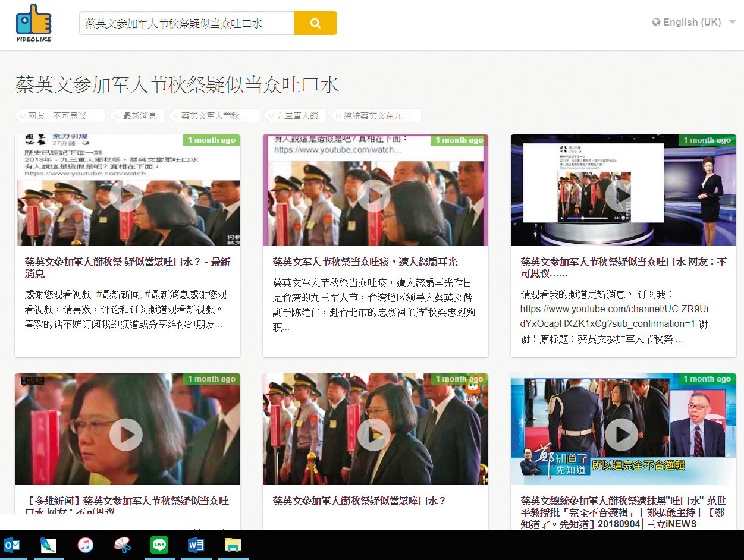The width and height of the screenshot is (744, 560).
Task: Select the 總統蔡英文在九 tag
Action: tap(376, 115)
